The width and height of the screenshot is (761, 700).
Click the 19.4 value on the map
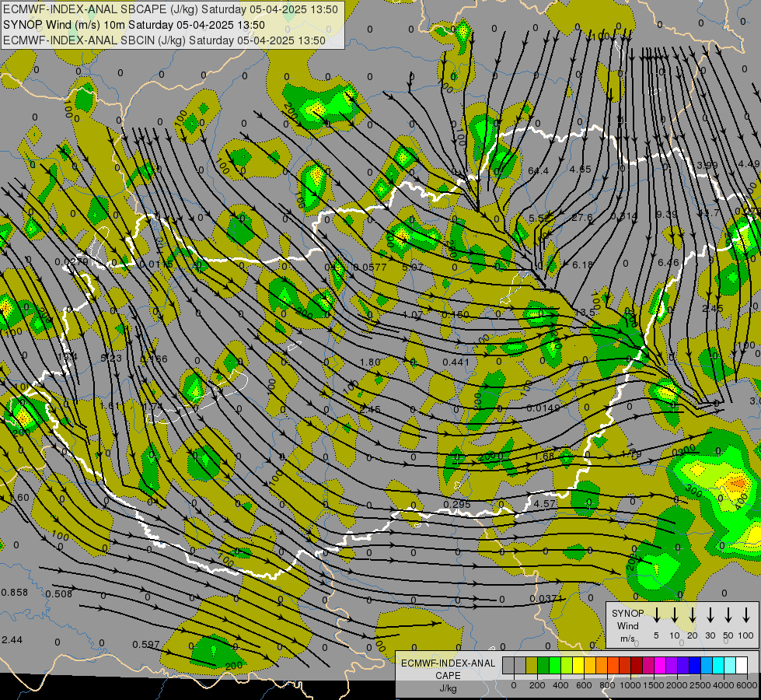68,357
